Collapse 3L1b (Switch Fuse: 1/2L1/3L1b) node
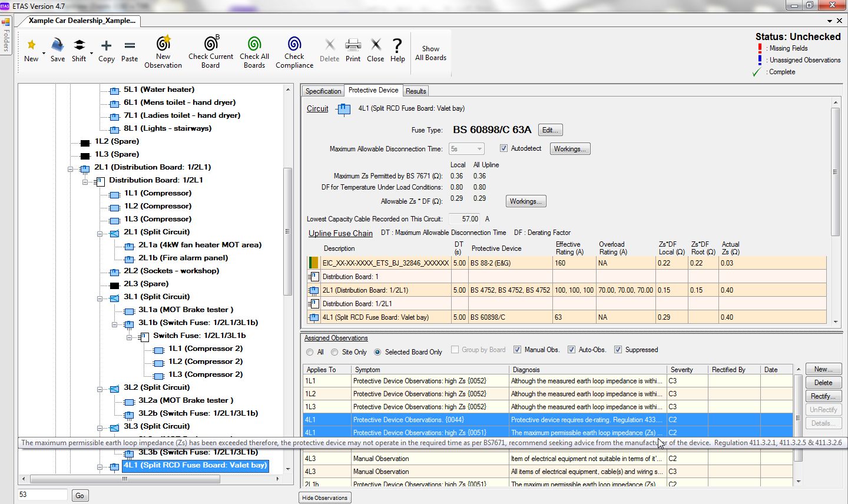The image size is (848, 504). pyautogui.click(x=114, y=324)
